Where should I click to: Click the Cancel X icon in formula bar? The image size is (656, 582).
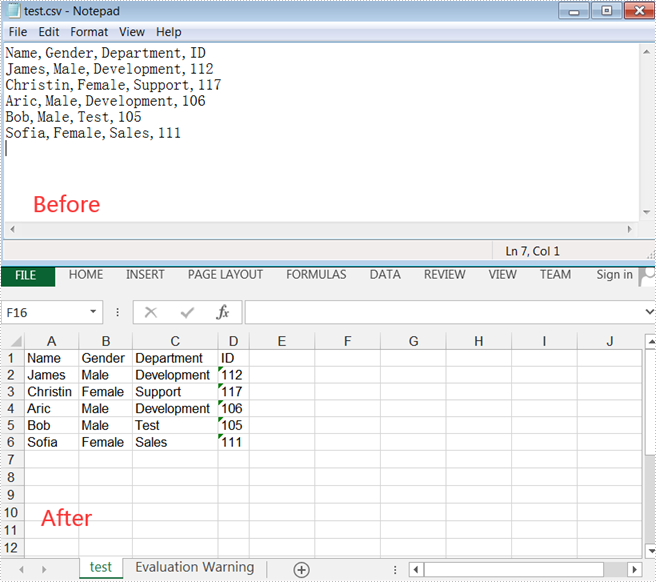(151, 312)
